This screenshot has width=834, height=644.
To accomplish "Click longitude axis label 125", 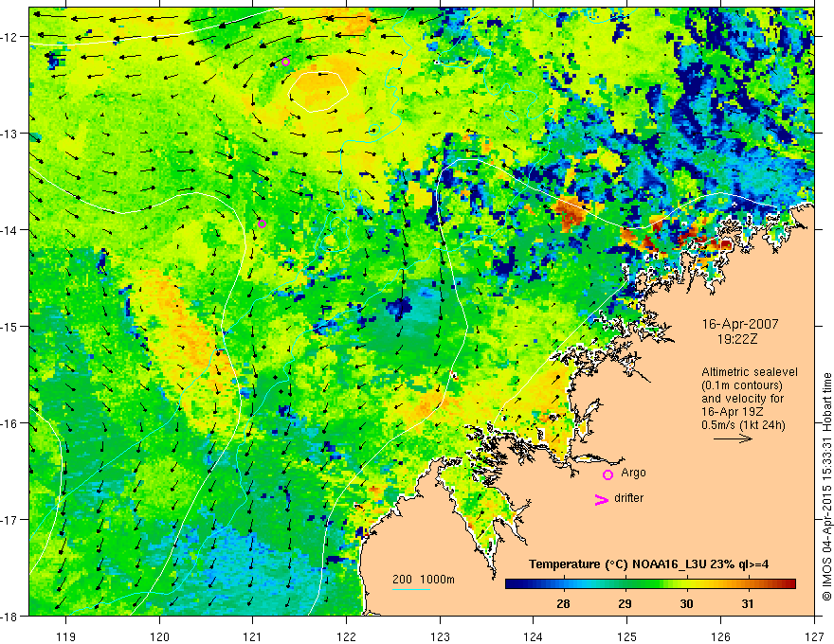I will 627,636.
